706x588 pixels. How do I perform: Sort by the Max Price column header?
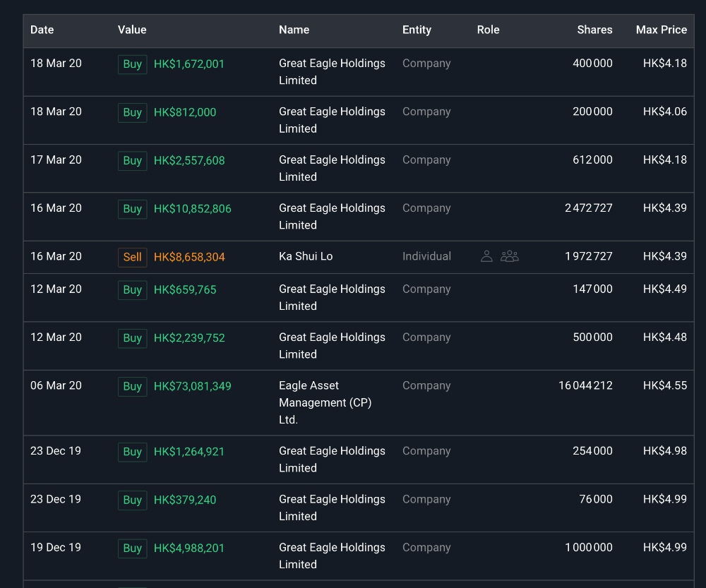click(x=661, y=30)
